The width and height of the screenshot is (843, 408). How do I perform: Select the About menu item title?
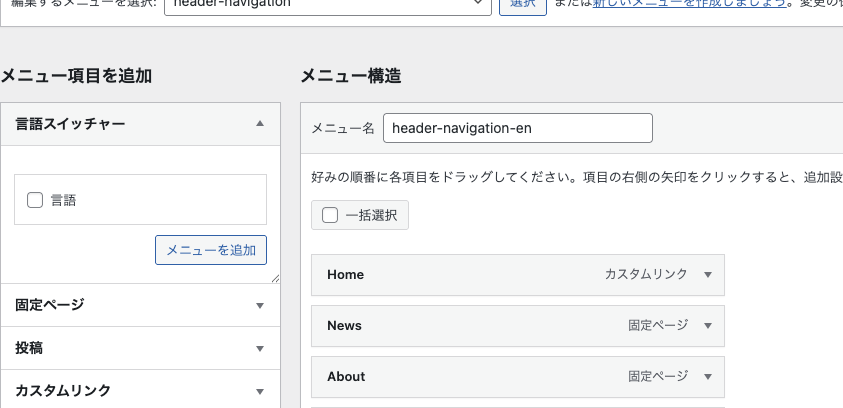(x=347, y=377)
